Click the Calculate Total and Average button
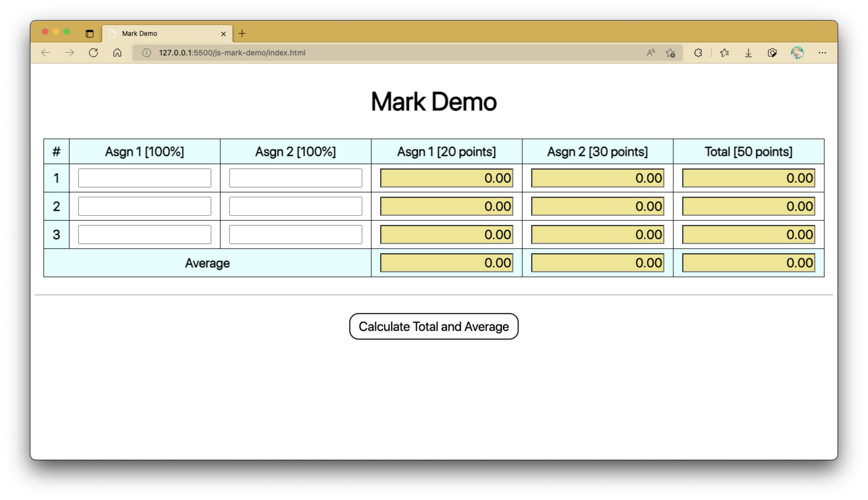This screenshot has width=868, height=500. click(x=433, y=326)
